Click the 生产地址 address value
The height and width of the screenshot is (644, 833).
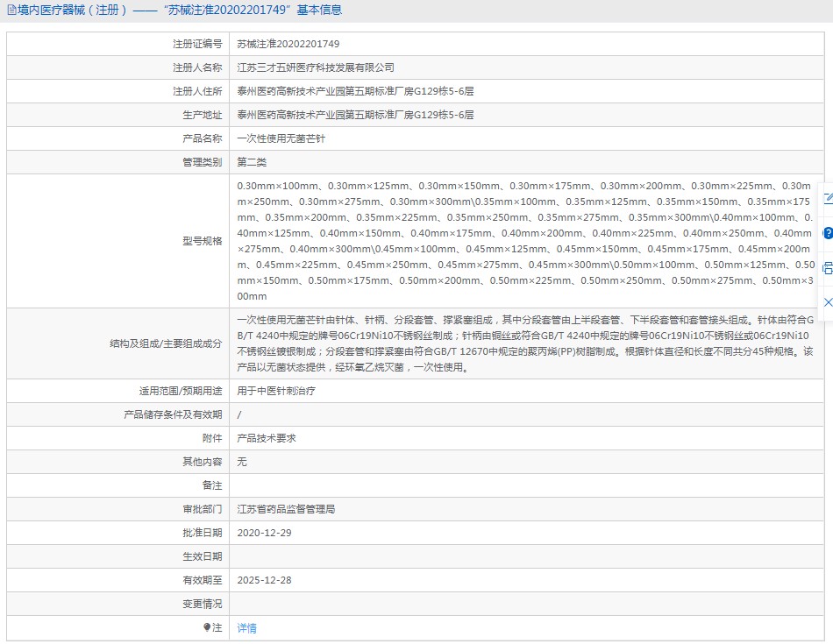[355, 115]
